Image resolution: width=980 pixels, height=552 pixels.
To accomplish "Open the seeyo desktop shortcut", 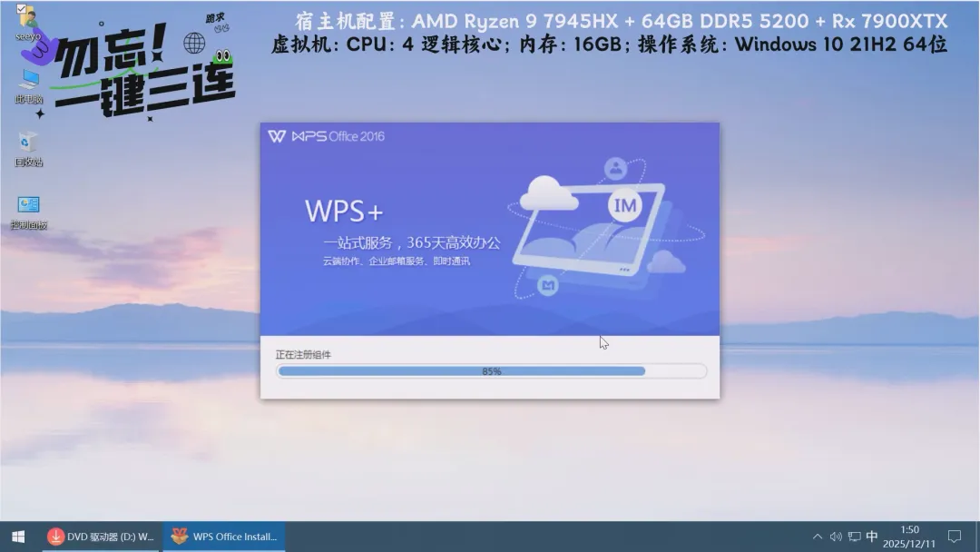I will point(28,23).
